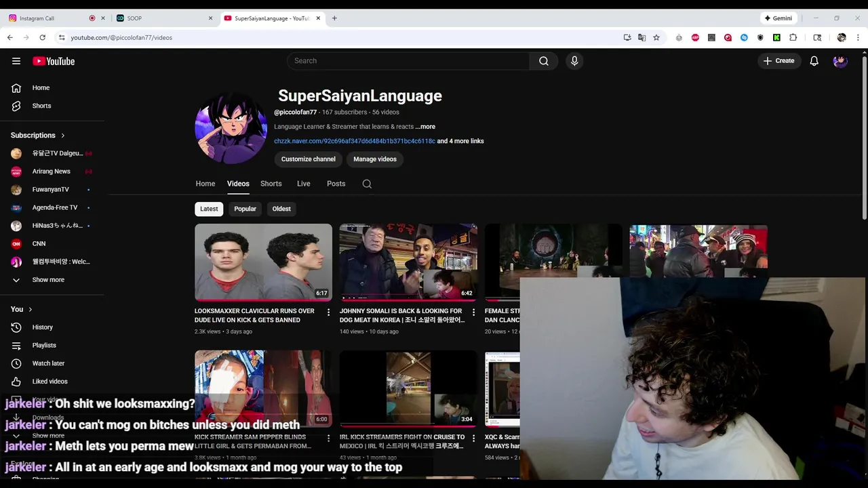The height and width of the screenshot is (488, 868).
Task: Select the Oldest sort chip
Action: (281, 209)
